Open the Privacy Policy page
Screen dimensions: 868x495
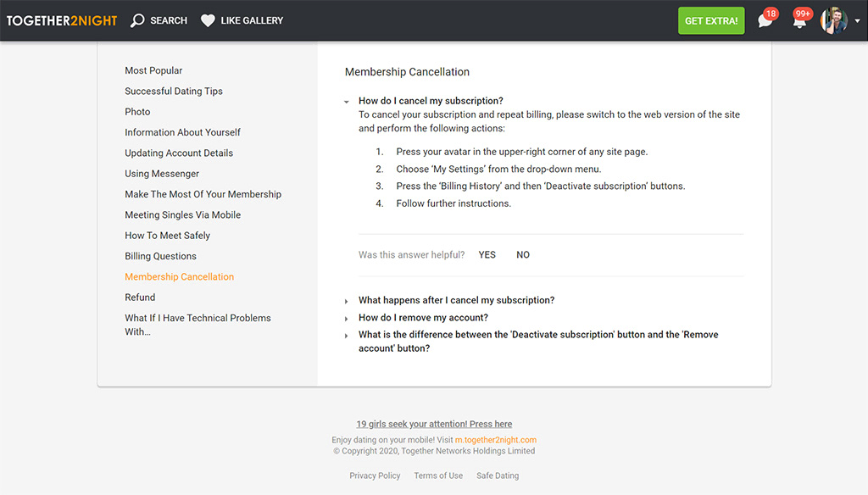(375, 476)
